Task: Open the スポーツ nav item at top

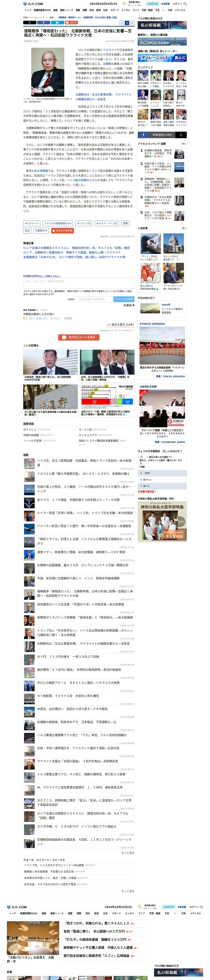Action: 114,10
